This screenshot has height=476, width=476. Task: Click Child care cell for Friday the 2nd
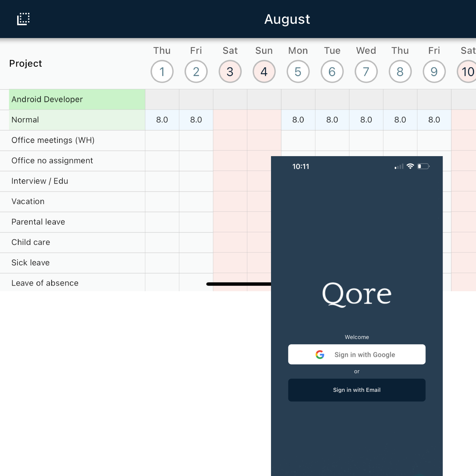pos(196,243)
